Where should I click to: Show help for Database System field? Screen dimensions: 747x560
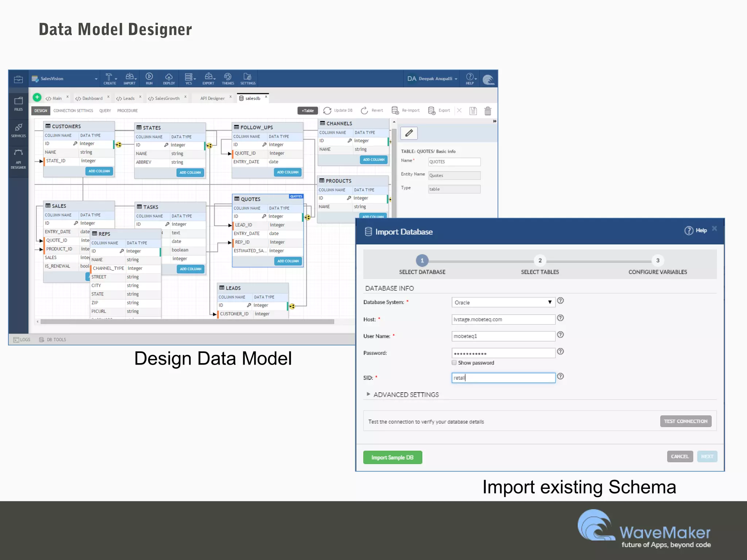click(x=561, y=301)
